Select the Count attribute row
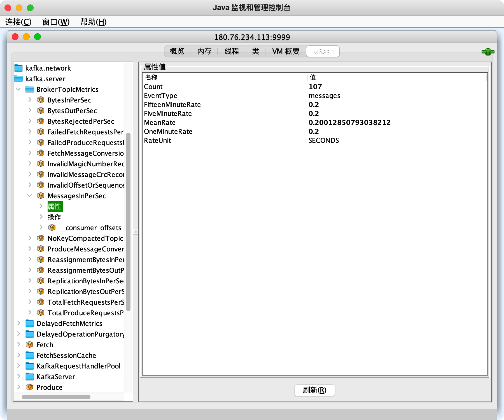 [x=315, y=87]
